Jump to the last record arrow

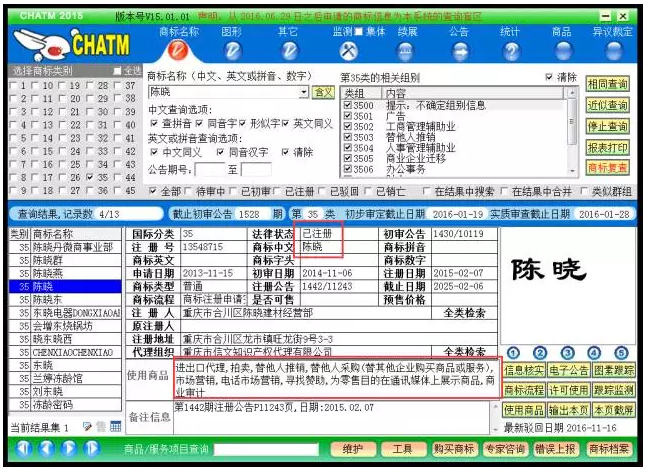click(x=91, y=448)
